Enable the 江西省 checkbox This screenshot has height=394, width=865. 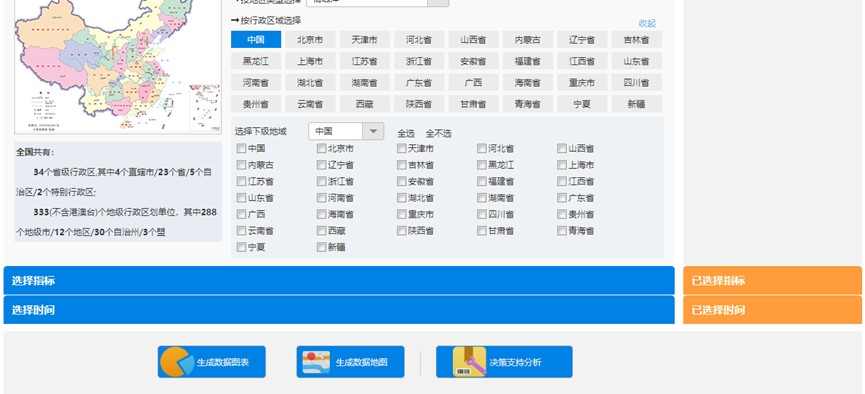coord(562,182)
